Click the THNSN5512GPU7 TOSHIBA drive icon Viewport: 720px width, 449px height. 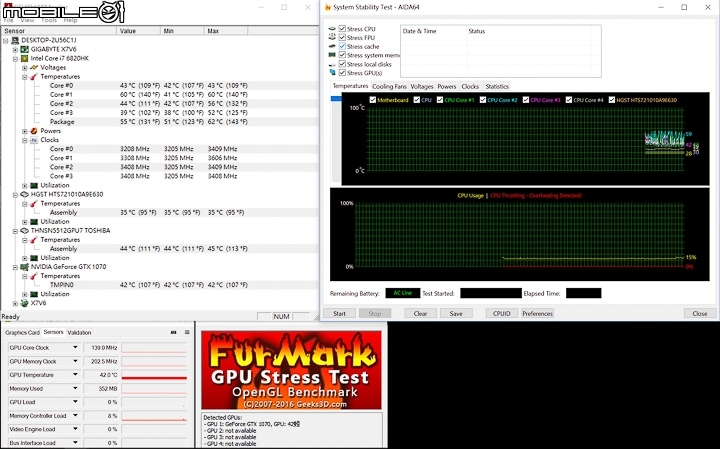click(24, 230)
